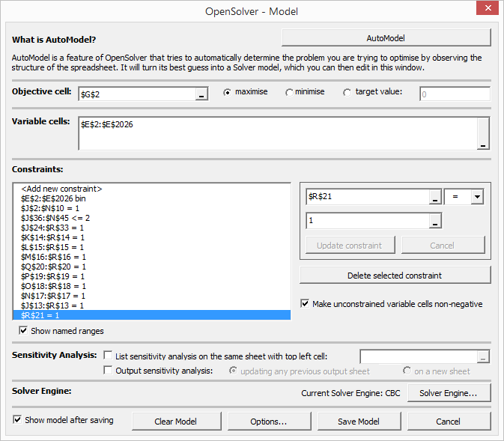Select highlighted constraint $R$21 = 1
The width and height of the screenshot is (504, 441).
152,315
